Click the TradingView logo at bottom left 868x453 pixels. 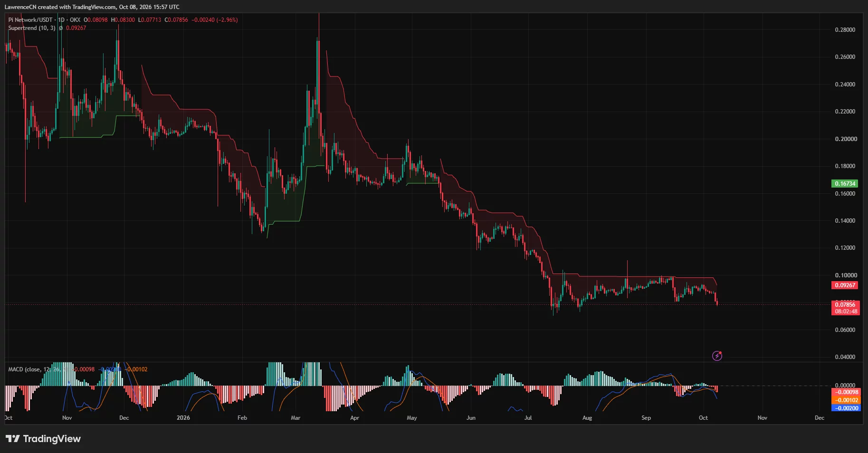[x=43, y=439]
